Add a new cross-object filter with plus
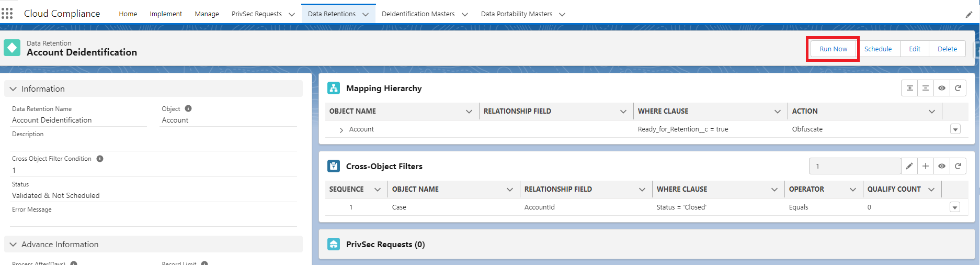Viewport: 980px width, 265px height. point(926,166)
